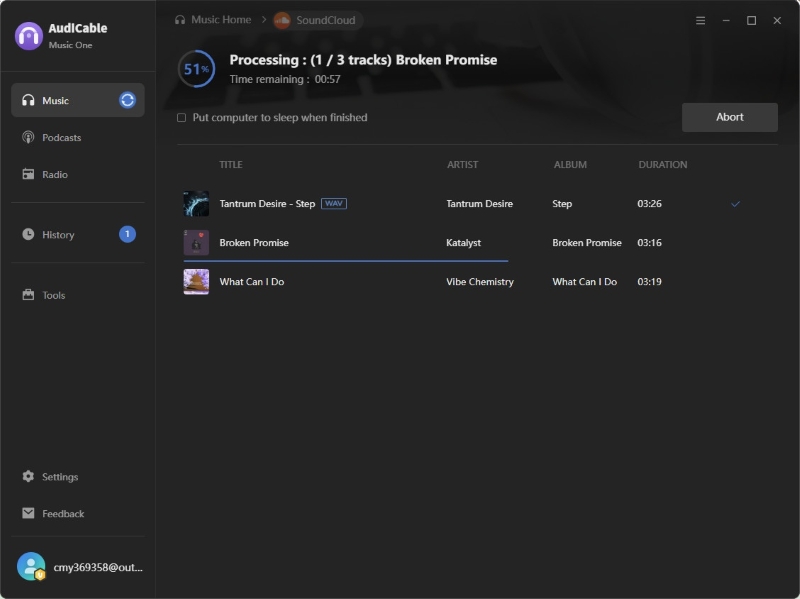Select the What Can I Do track title

252,282
